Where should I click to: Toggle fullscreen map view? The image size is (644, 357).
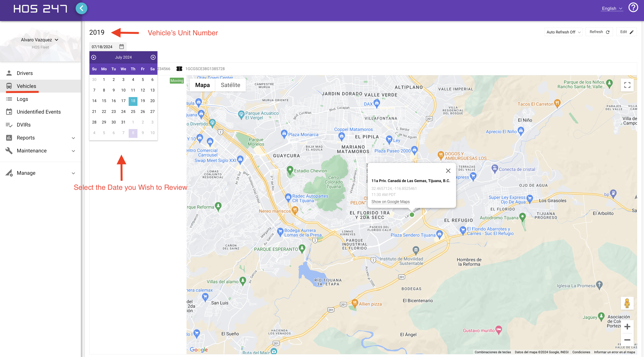pyautogui.click(x=627, y=85)
